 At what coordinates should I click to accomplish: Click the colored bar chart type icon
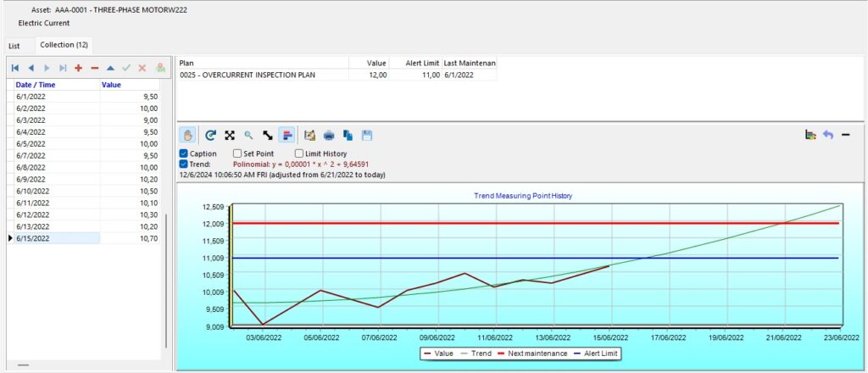coord(810,135)
